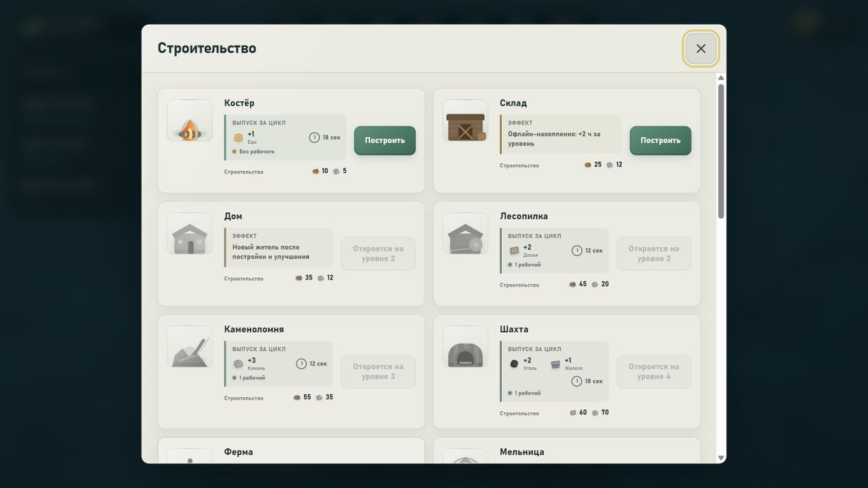Screen dimensions: 868x488
Task: Click the Каменоломня quarry building icon
Action: (x=190, y=347)
